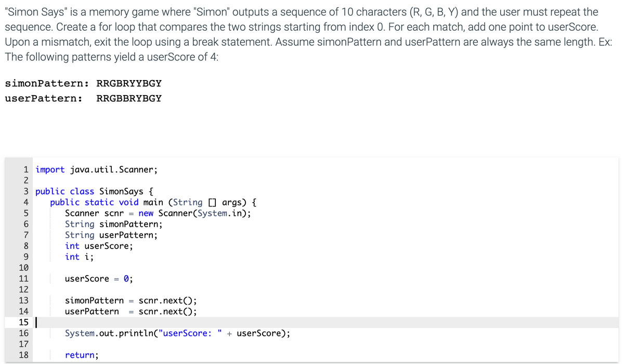
Task: Click the 'return;' statement on line 18
Action: [82, 355]
